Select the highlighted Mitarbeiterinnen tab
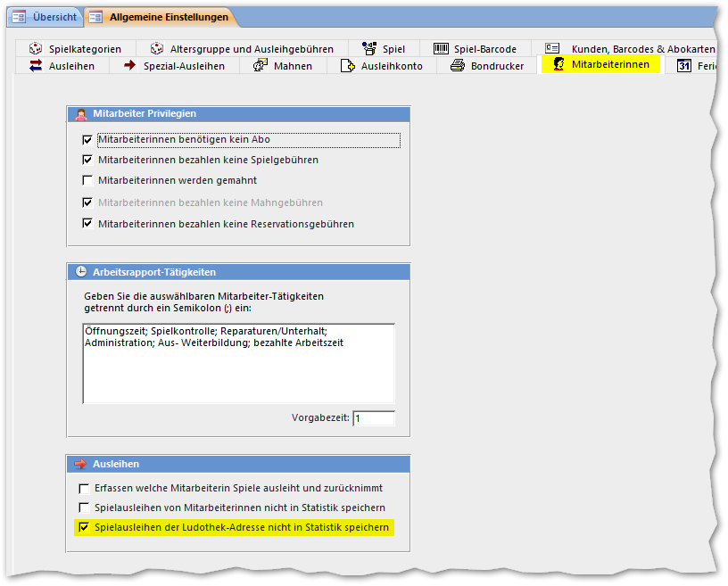Viewport: 728px width, 586px height. (x=600, y=64)
